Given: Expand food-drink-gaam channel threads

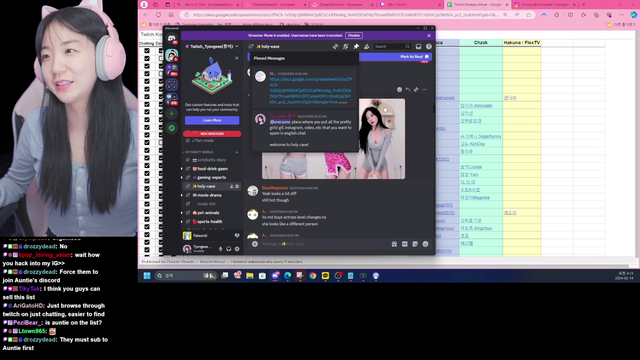Looking at the screenshot, I should click(x=182, y=169).
